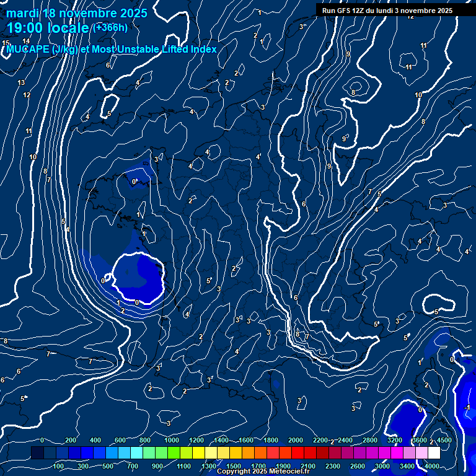Click the pure yellow legend swatch for 1200–1300
Viewport: 476px width, 476px height.
(x=199, y=452)
